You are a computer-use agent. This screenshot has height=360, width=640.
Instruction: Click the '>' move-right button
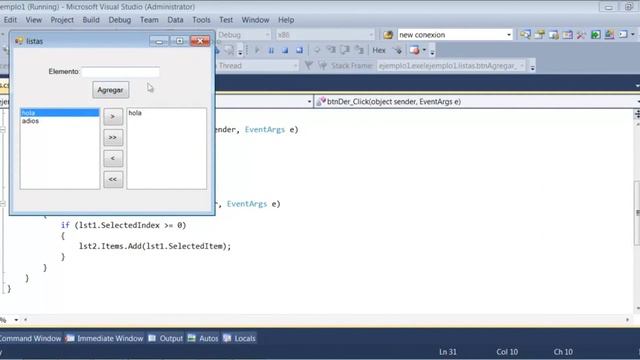(x=113, y=117)
